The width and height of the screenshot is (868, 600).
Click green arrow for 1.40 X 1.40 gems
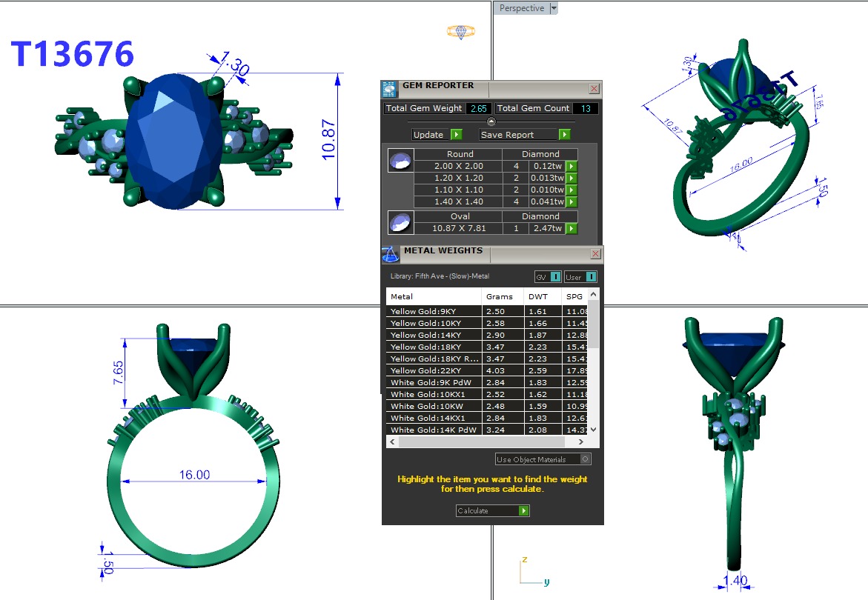point(572,202)
